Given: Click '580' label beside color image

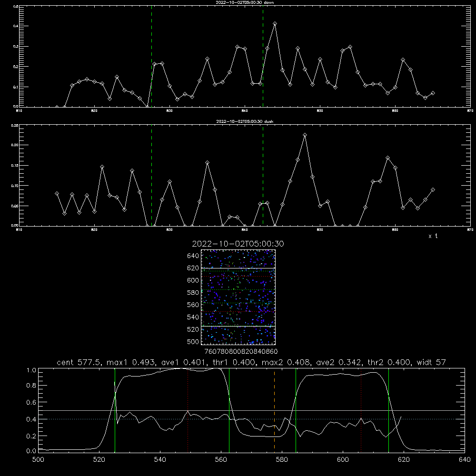Looking at the screenshot, I should click(x=193, y=293).
